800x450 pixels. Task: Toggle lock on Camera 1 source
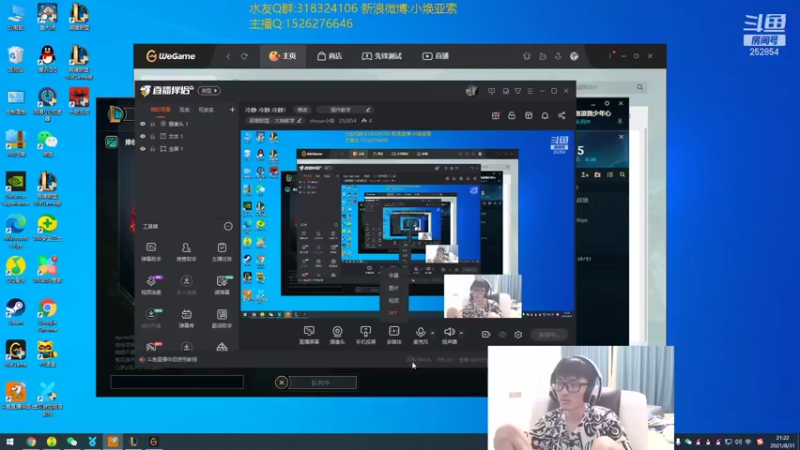[x=153, y=124]
